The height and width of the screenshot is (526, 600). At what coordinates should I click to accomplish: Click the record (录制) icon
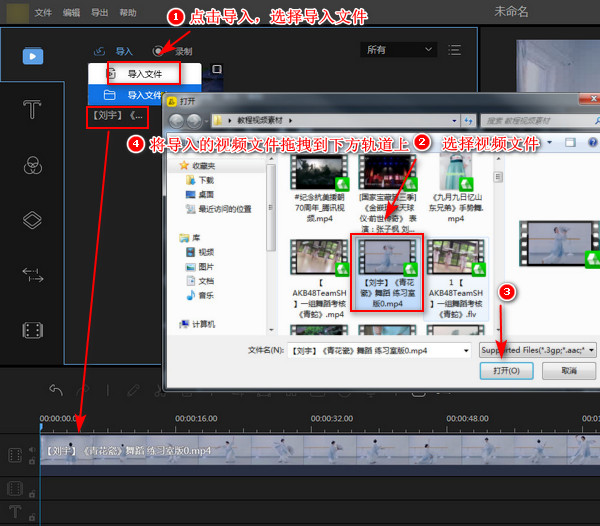[x=158, y=51]
